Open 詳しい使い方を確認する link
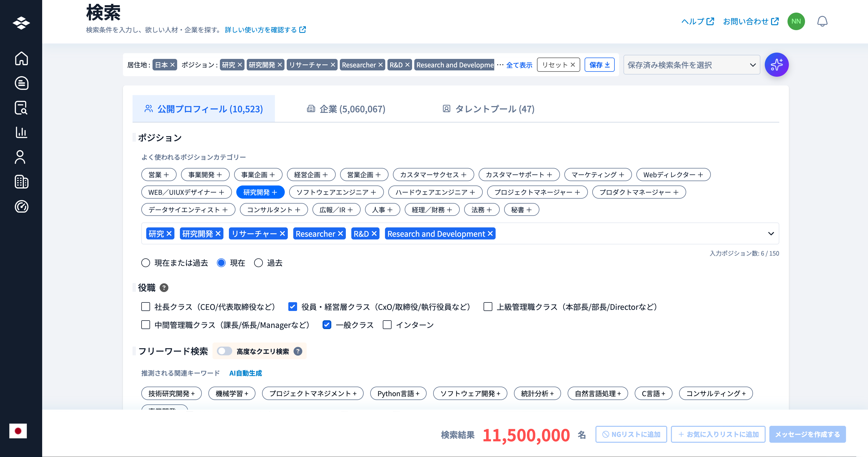Image resolution: width=868 pixels, height=457 pixels. (265, 30)
